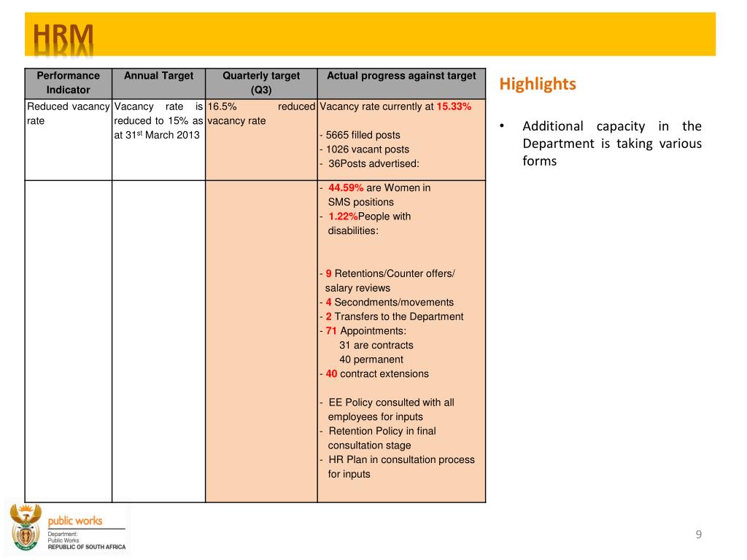Click the red 44.59% figure
Screen dimensions: 747x560
[346, 187]
